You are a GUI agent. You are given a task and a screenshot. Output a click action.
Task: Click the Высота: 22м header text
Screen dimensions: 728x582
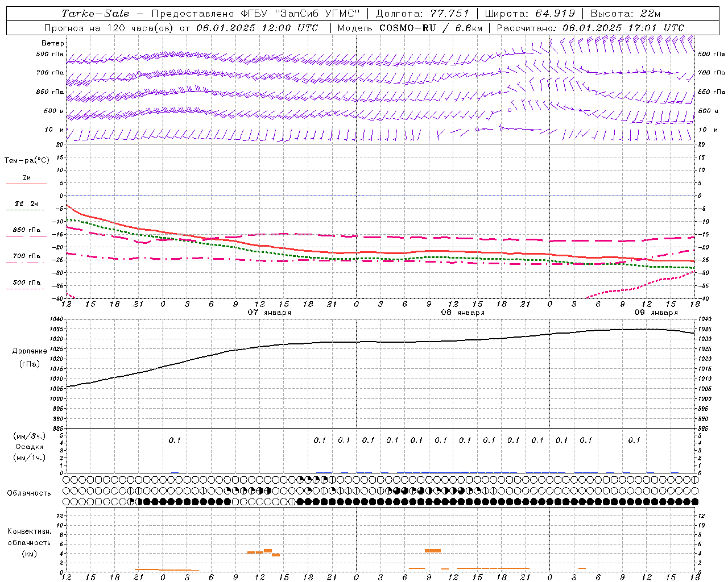(x=626, y=14)
